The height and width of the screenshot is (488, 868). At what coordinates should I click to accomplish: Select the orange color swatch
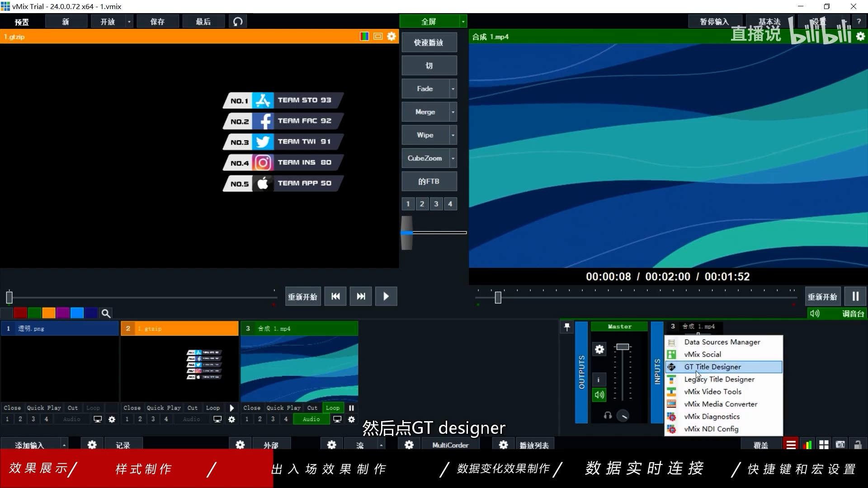click(x=48, y=313)
